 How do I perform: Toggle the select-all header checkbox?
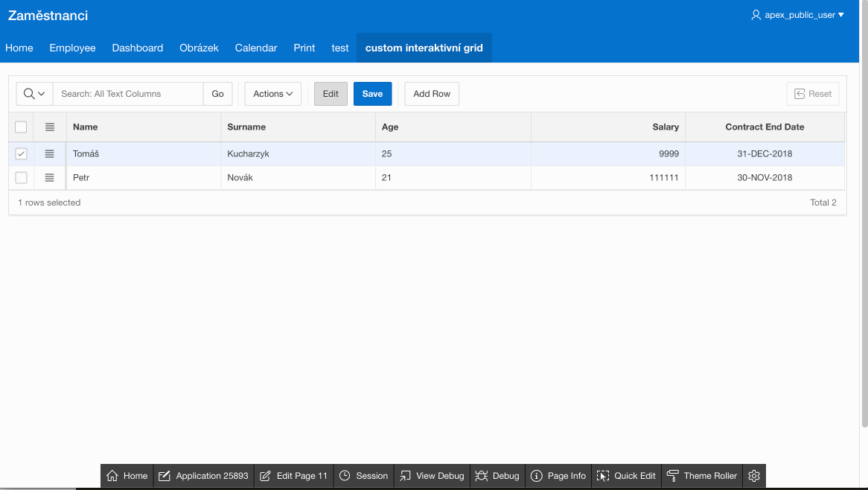click(x=22, y=127)
